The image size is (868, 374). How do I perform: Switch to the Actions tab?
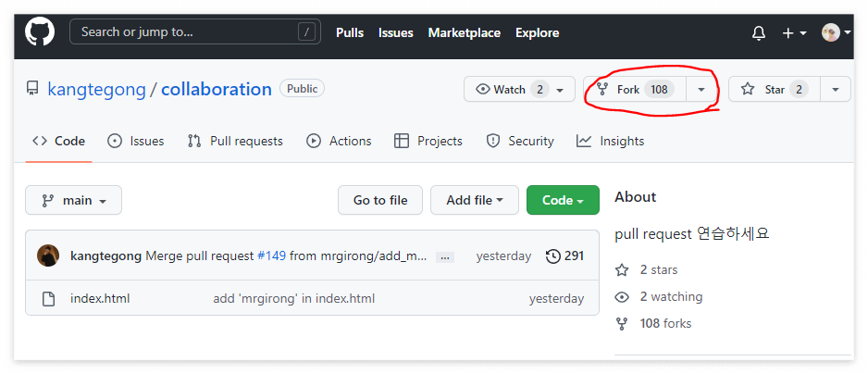(x=339, y=142)
